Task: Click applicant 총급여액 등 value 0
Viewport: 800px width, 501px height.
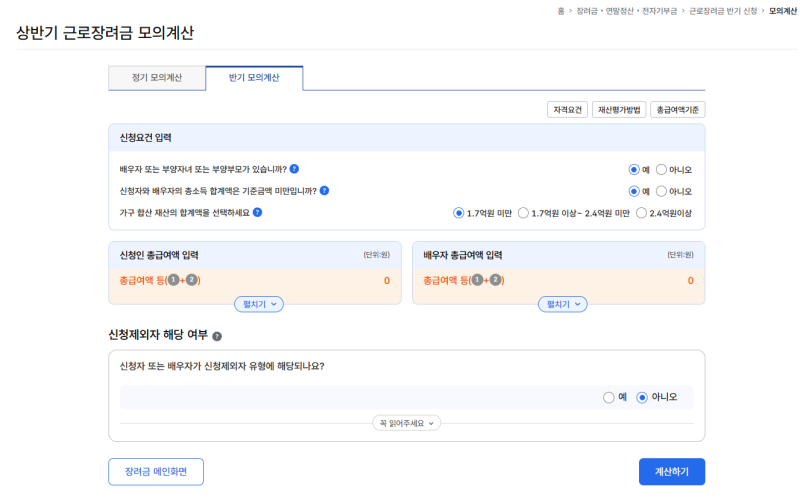Action: coord(387,281)
